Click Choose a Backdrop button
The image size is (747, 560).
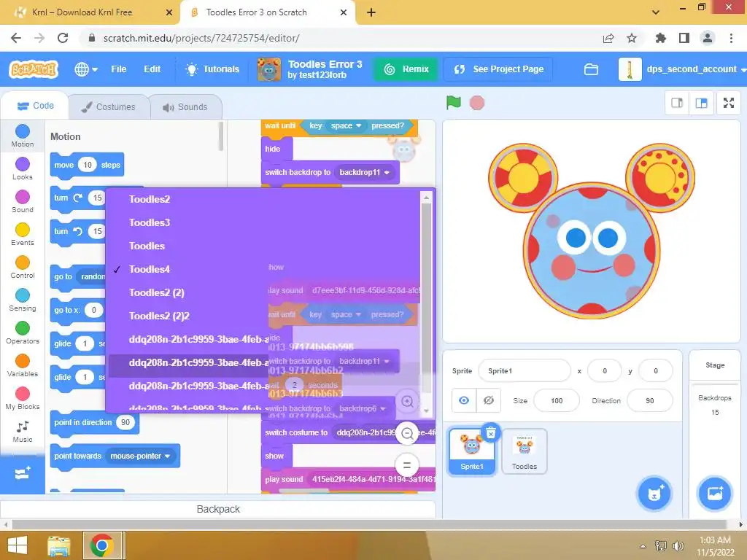pyautogui.click(x=714, y=494)
